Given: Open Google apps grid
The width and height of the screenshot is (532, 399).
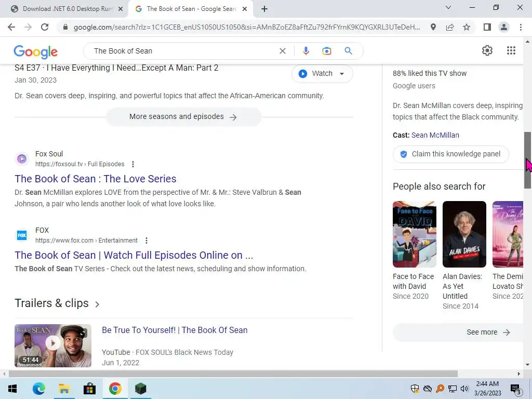Looking at the screenshot, I should (x=511, y=50).
